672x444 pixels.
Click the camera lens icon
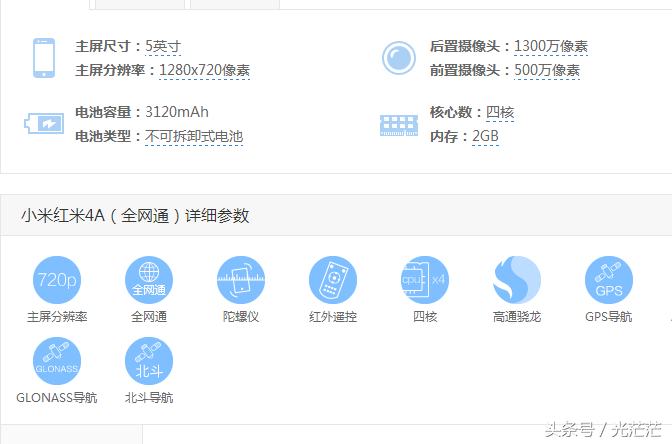pyautogui.click(x=399, y=58)
